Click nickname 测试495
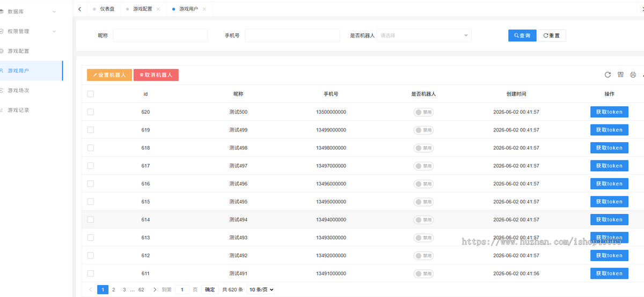This screenshot has width=644, height=297. (x=238, y=202)
